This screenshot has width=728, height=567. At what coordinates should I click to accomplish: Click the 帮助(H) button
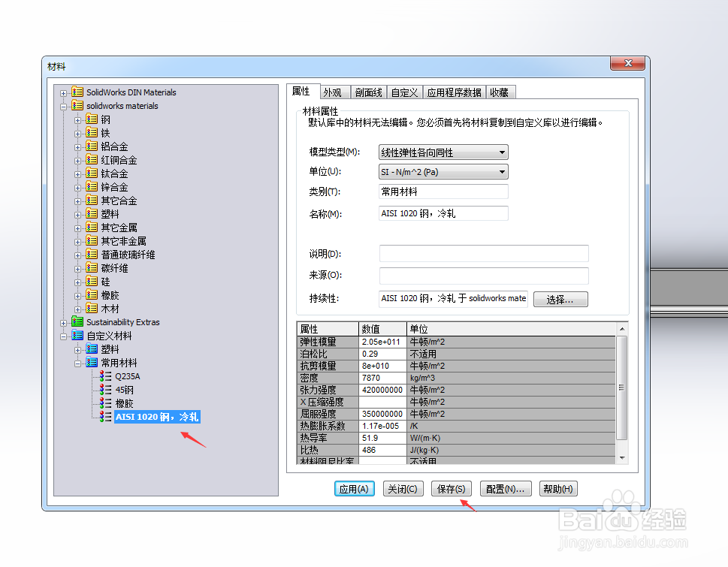[x=558, y=489]
